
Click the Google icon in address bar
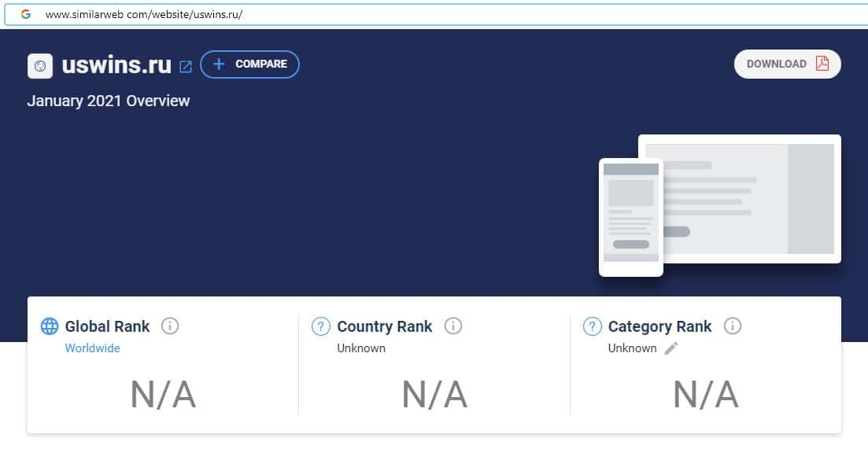pos(25,14)
